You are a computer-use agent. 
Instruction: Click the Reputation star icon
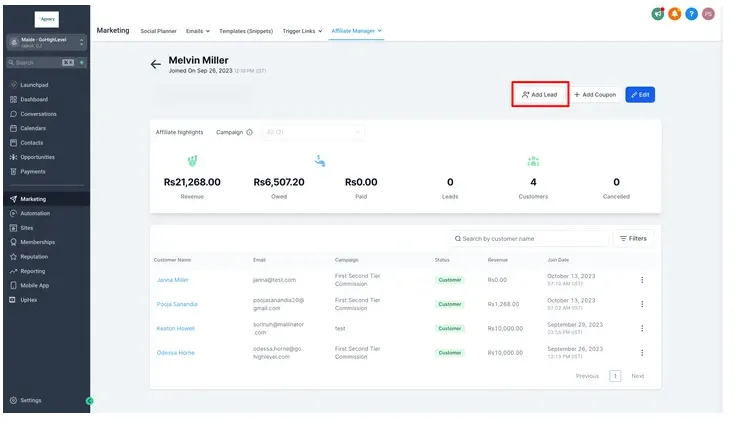point(13,257)
